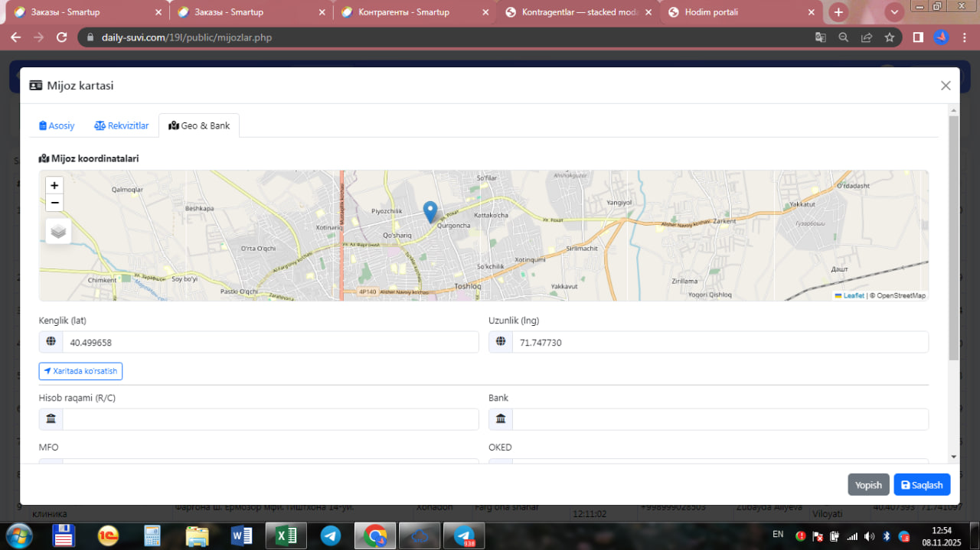Open the map layers control
Screen dimensions: 980x550
58,231
